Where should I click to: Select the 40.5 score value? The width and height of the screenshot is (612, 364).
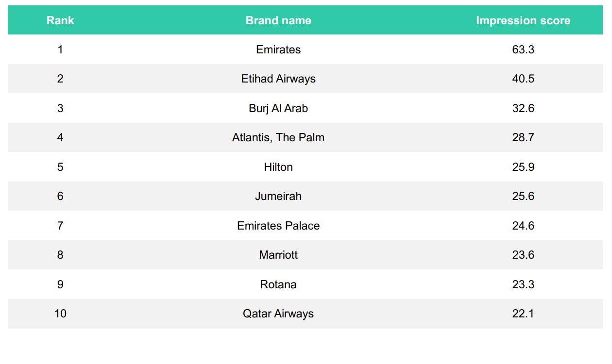523,79
